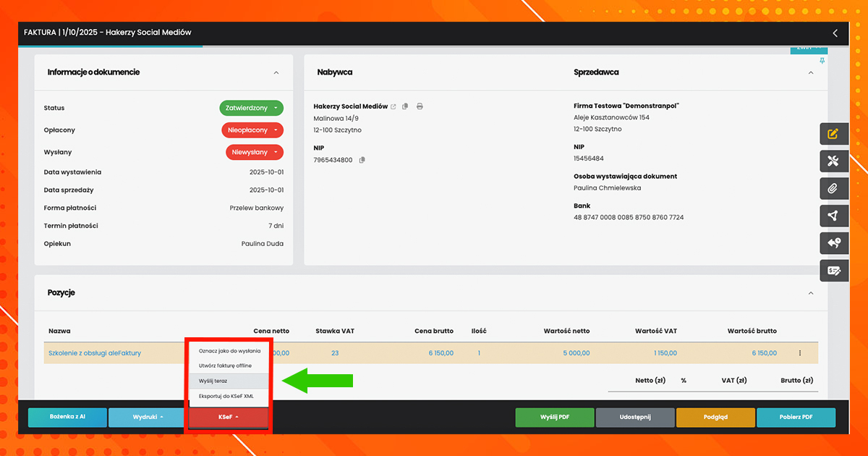Viewport: 868px width, 456px height.
Task: Click the printer icon beside buyer name
Action: click(420, 106)
